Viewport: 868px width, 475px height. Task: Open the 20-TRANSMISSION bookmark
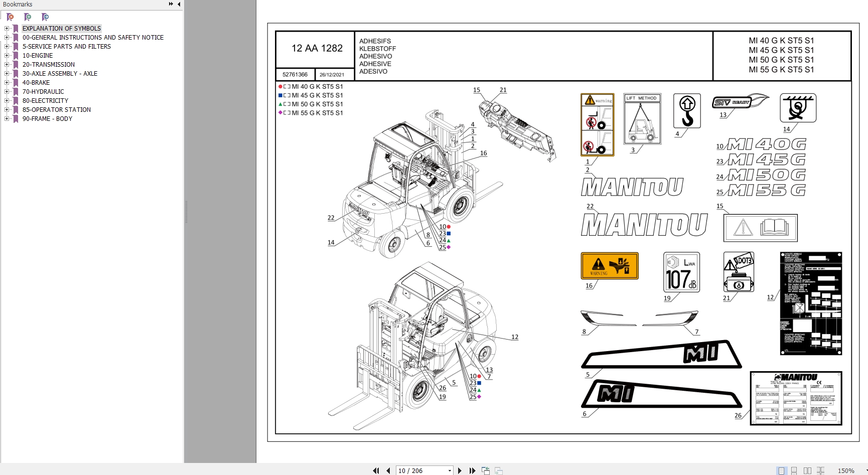click(49, 65)
